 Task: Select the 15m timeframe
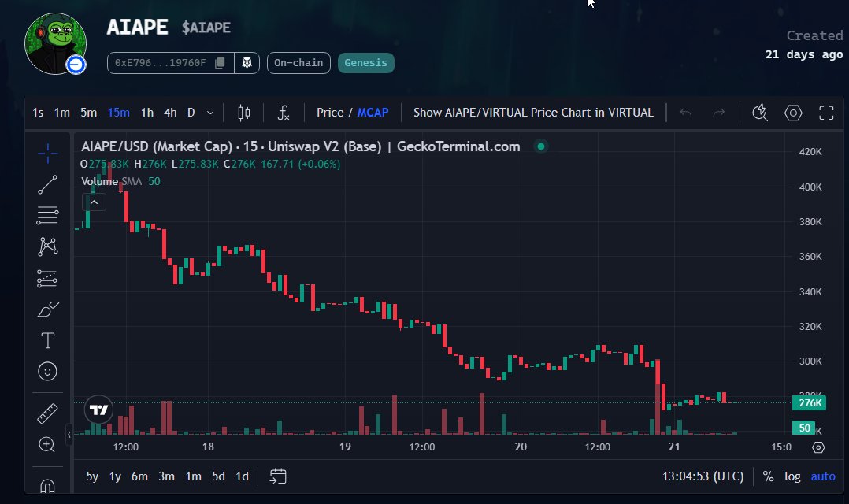[x=119, y=113]
